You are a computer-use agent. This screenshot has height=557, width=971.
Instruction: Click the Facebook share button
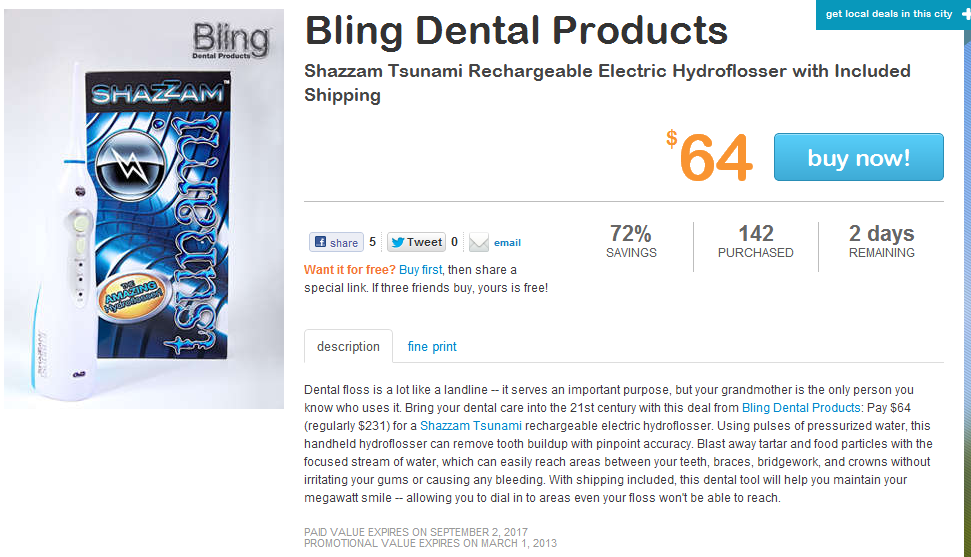click(336, 242)
